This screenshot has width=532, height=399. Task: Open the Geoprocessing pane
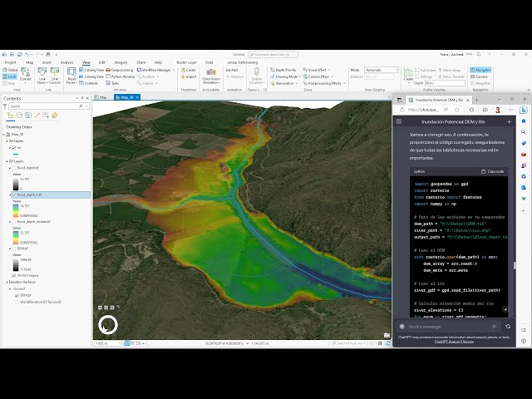tap(120, 70)
